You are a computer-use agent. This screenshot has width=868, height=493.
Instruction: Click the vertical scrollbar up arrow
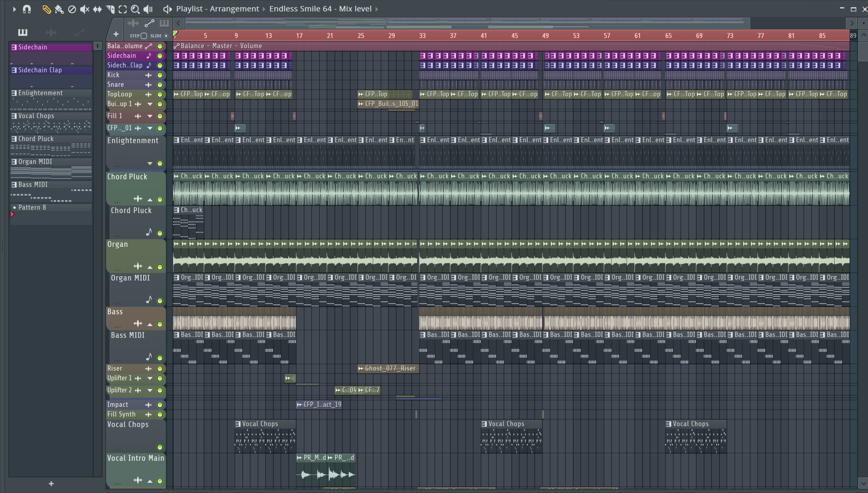click(863, 35)
